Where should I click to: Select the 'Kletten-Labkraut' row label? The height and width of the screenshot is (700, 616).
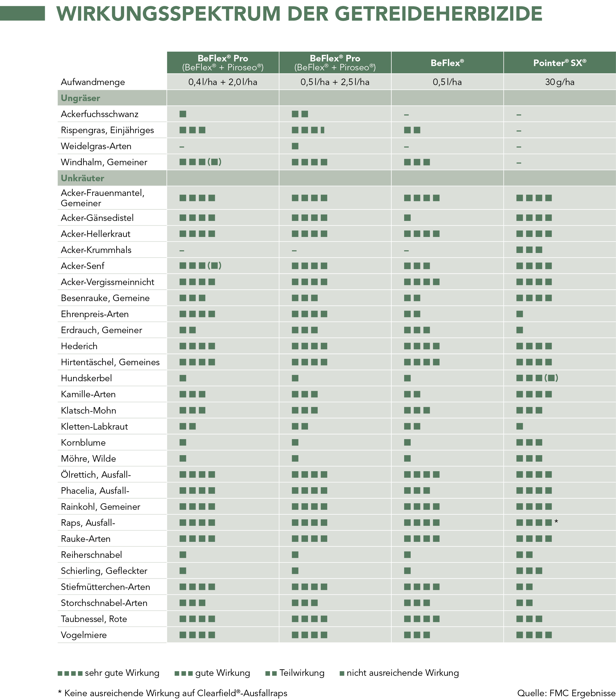point(95,426)
